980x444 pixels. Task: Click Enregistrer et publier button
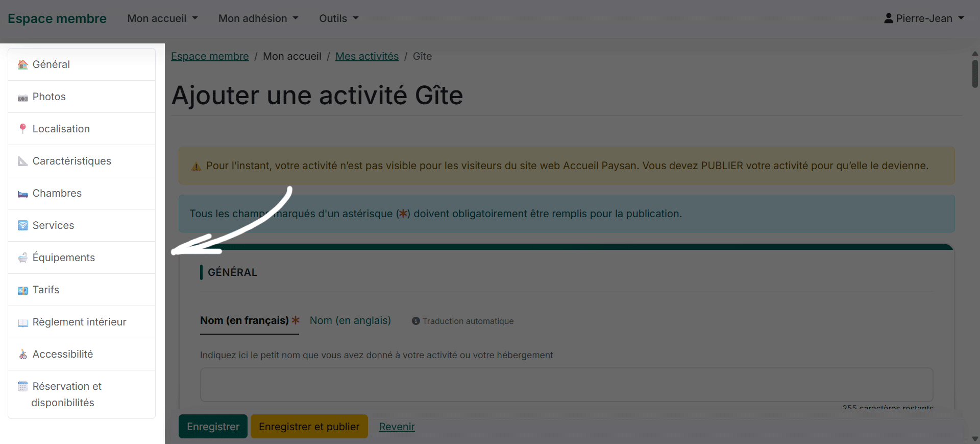[x=309, y=427]
